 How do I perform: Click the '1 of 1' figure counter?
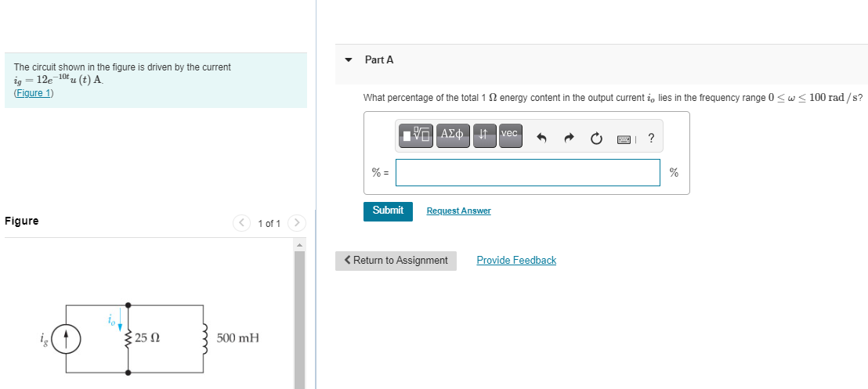[x=269, y=224]
